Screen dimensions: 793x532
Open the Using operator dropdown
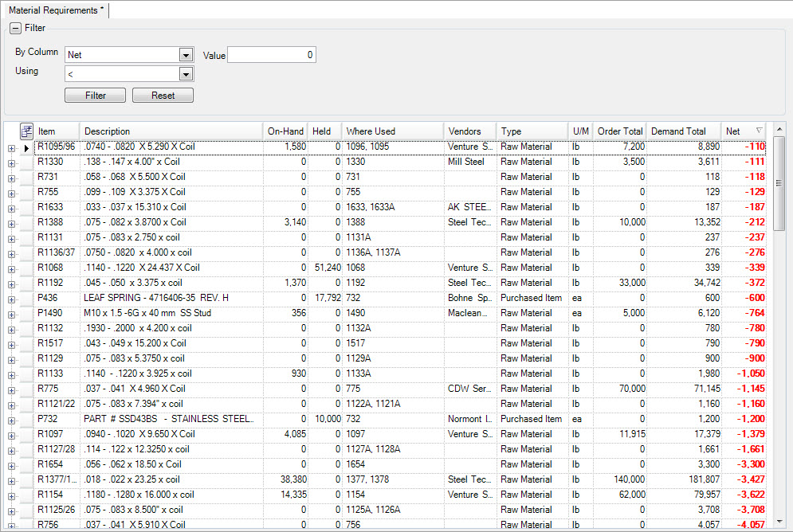pos(186,74)
